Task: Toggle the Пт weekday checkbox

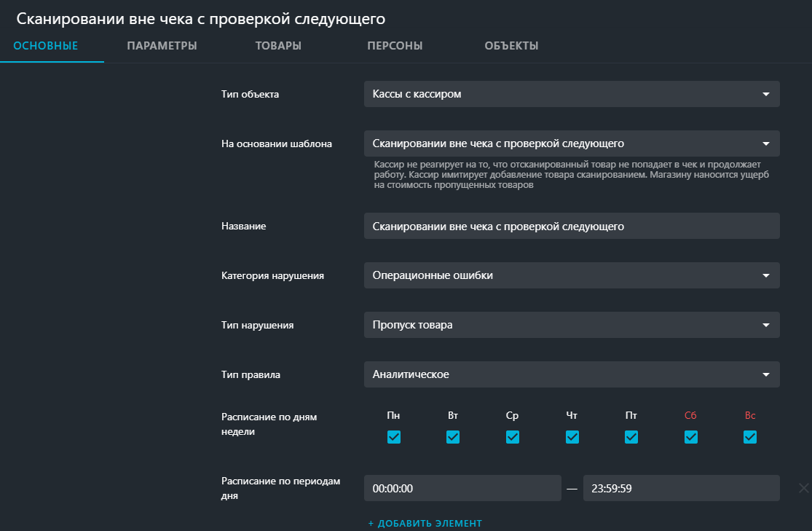Action: point(631,437)
